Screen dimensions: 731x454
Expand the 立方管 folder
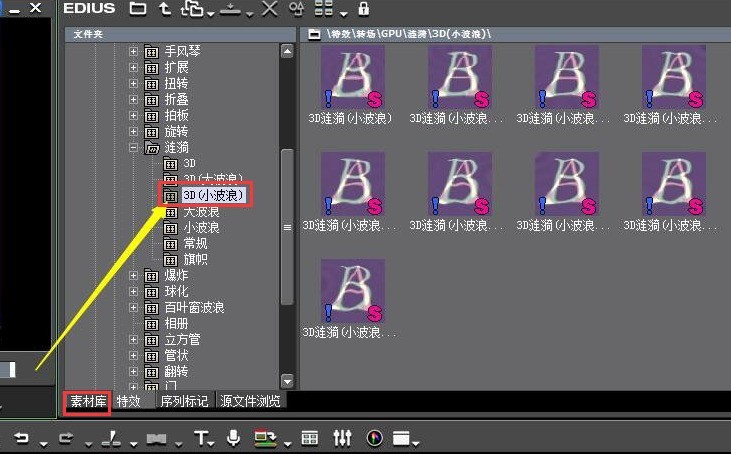pos(133,339)
